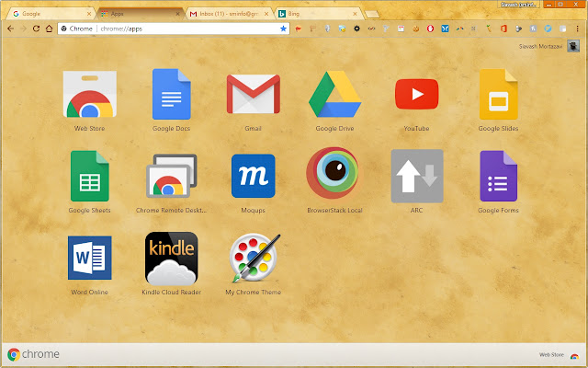
Task: Click the blue butterfly extension icon
Action: click(x=445, y=29)
